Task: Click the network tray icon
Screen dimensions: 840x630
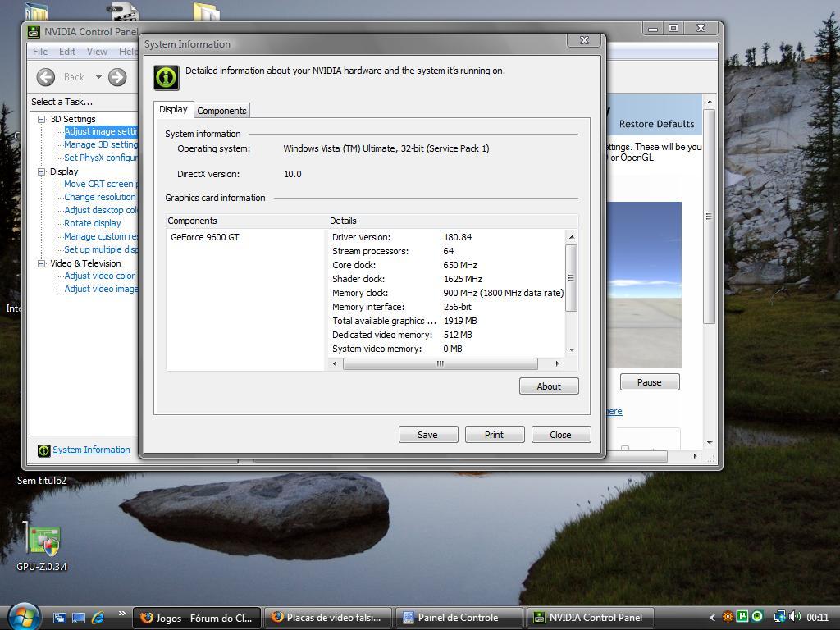Action: [x=779, y=617]
